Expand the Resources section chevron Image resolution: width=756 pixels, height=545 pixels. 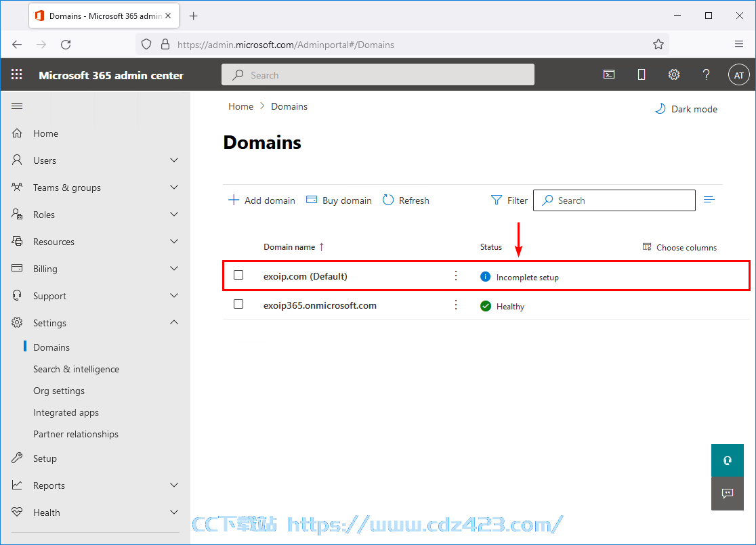coord(174,241)
